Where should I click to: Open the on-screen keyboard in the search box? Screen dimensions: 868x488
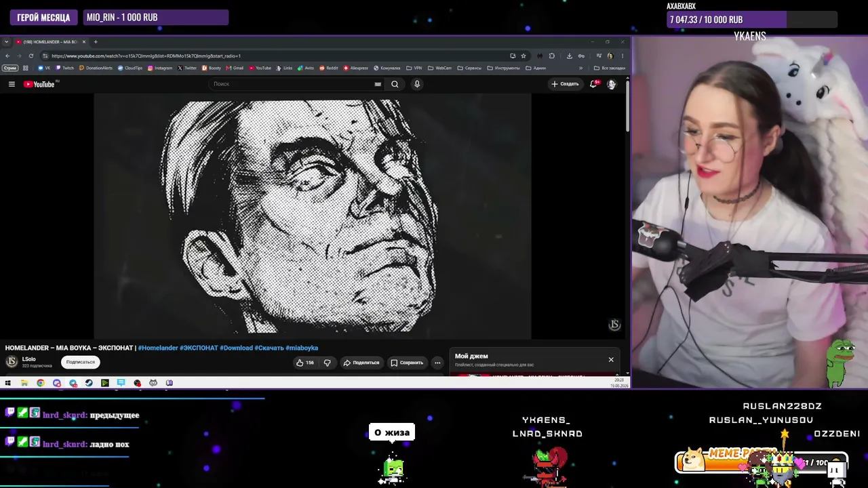click(x=378, y=84)
